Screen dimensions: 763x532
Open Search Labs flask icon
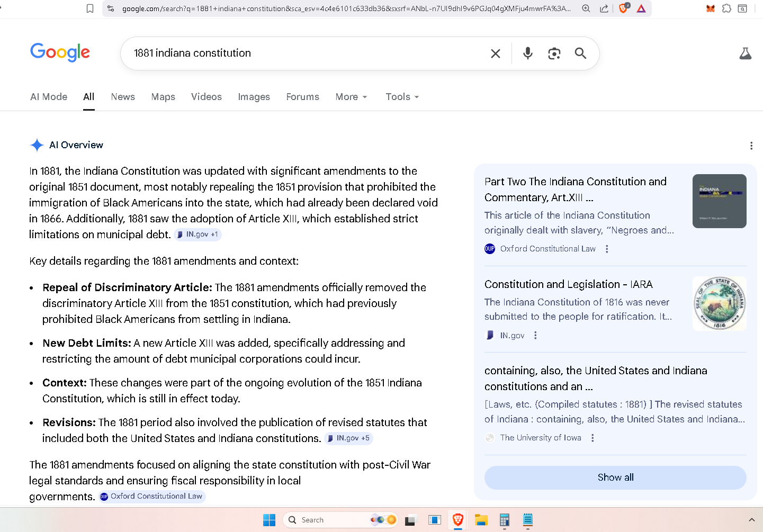745,53
